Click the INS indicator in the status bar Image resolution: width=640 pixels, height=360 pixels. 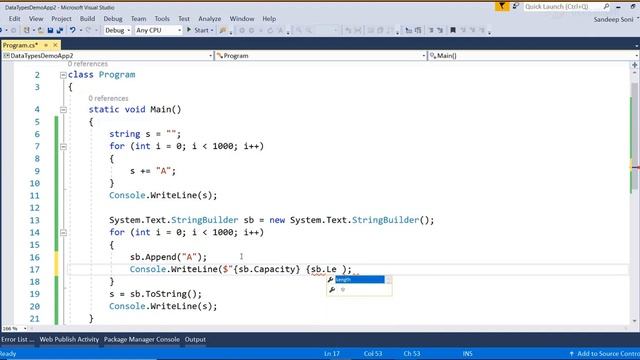click(467, 353)
